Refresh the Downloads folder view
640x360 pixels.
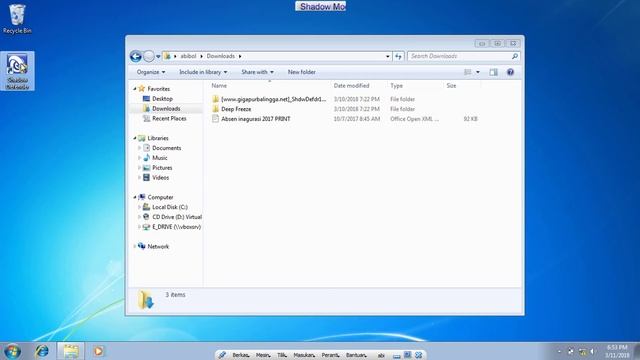click(x=398, y=56)
